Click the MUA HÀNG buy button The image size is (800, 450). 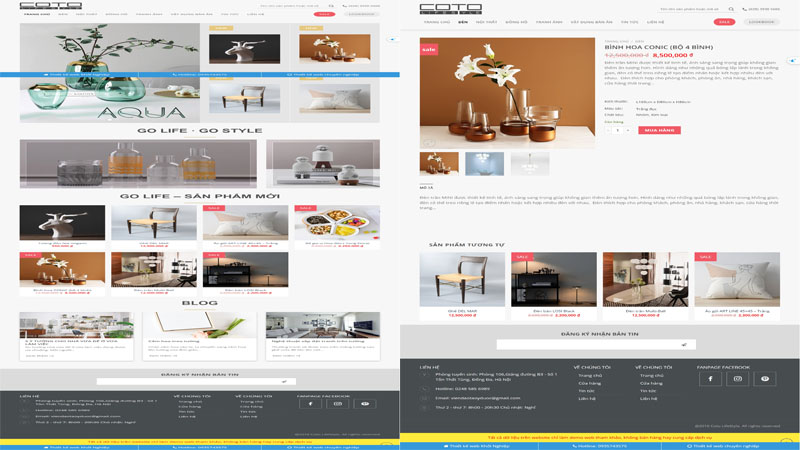[x=659, y=130]
